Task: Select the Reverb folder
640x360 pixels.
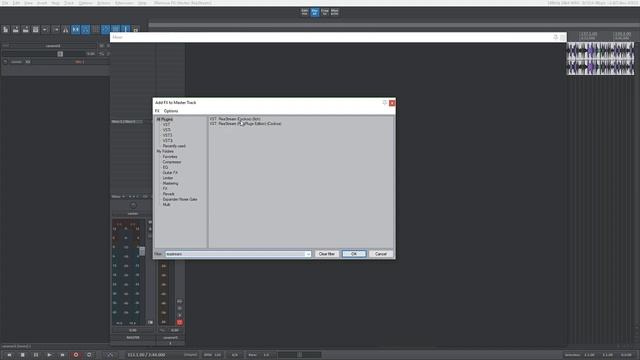Action: [x=169, y=194]
